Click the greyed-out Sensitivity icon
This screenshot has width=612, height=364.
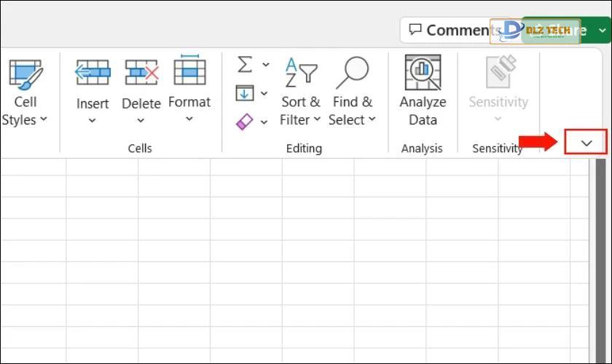coord(501,72)
